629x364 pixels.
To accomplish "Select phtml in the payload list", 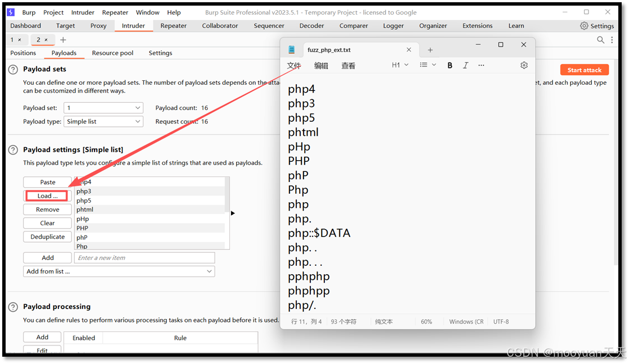I will click(150, 210).
